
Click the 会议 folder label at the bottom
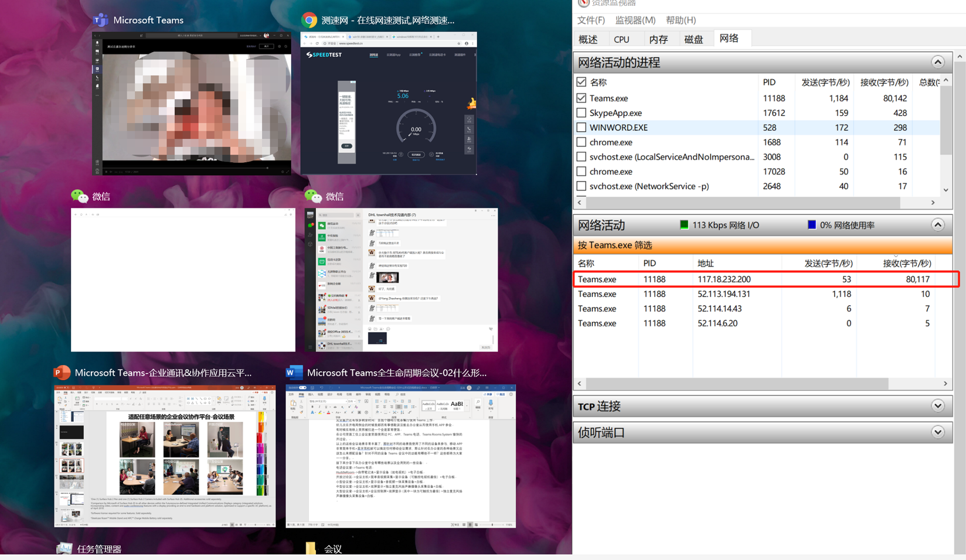(x=333, y=549)
